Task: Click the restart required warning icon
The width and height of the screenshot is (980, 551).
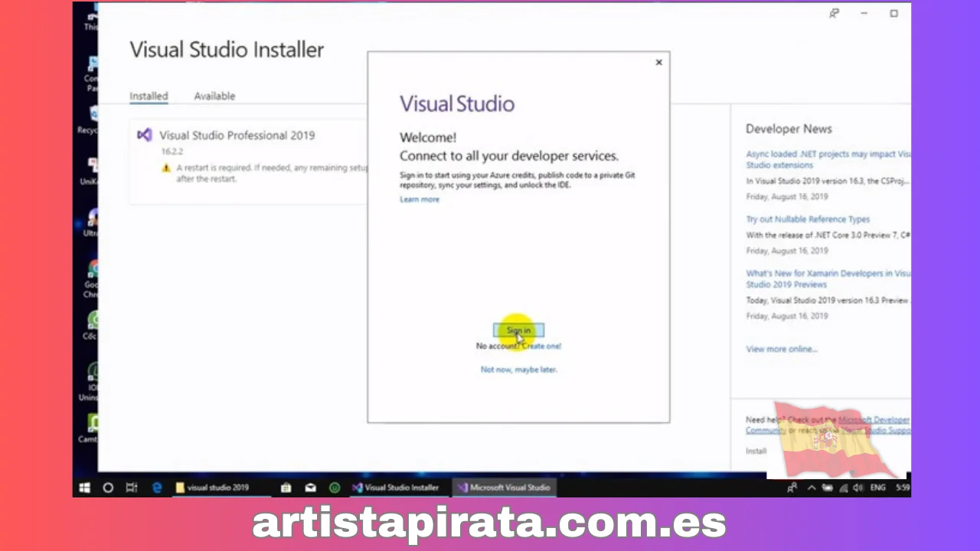Action: pyautogui.click(x=166, y=168)
